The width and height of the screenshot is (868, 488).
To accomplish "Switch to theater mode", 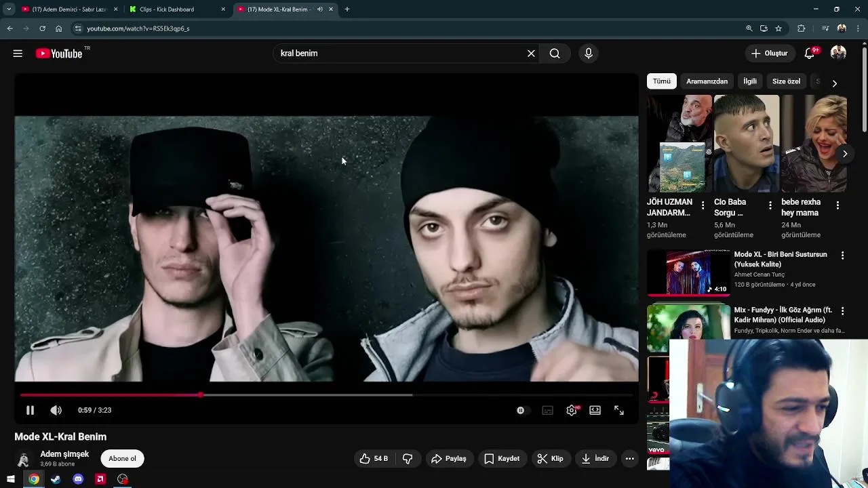I will click(x=595, y=410).
